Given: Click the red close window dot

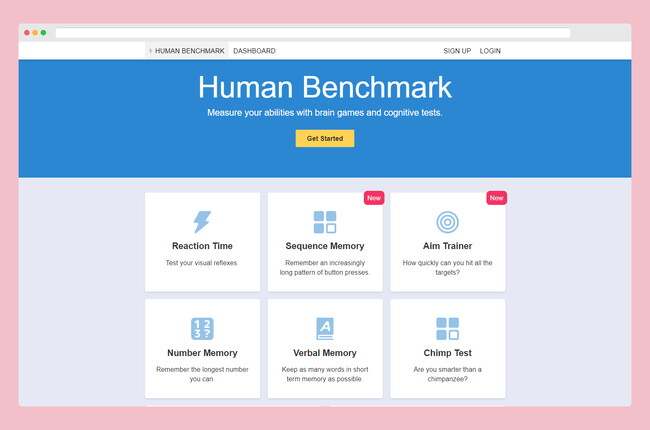Looking at the screenshot, I should pos(27,32).
